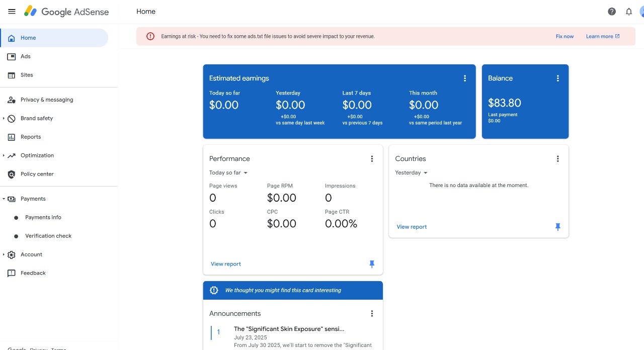Open Estimated earnings card options menu

tap(465, 78)
